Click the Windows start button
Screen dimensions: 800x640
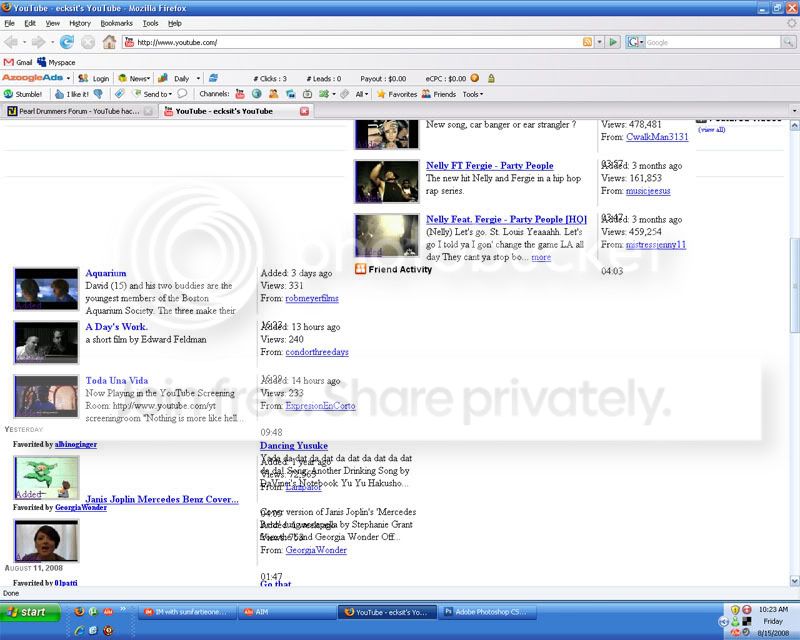[x=30, y=612]
